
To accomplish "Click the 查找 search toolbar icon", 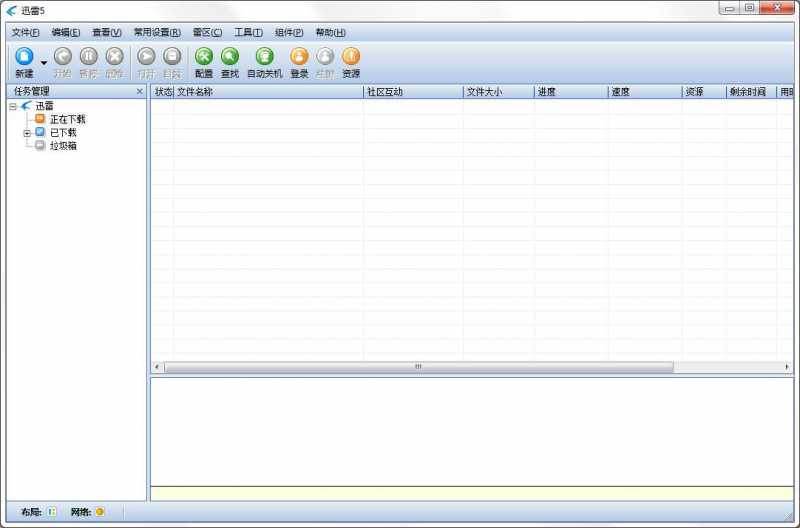I will tap(230, 57).
